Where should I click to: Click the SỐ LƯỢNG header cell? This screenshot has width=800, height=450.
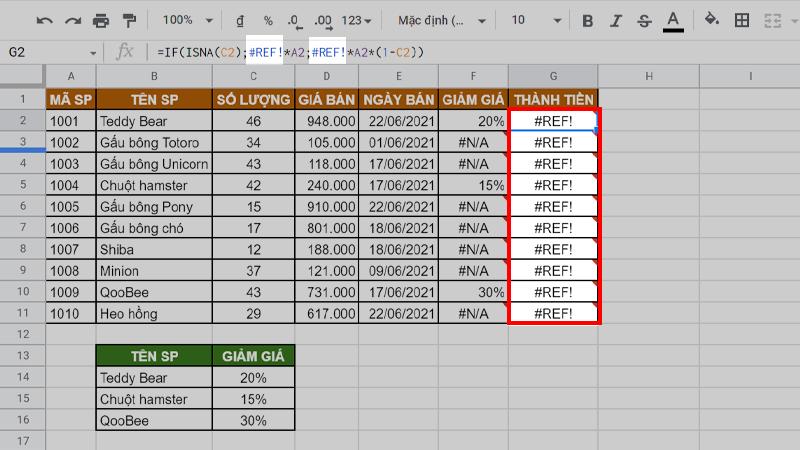click(x=254, y=99)
